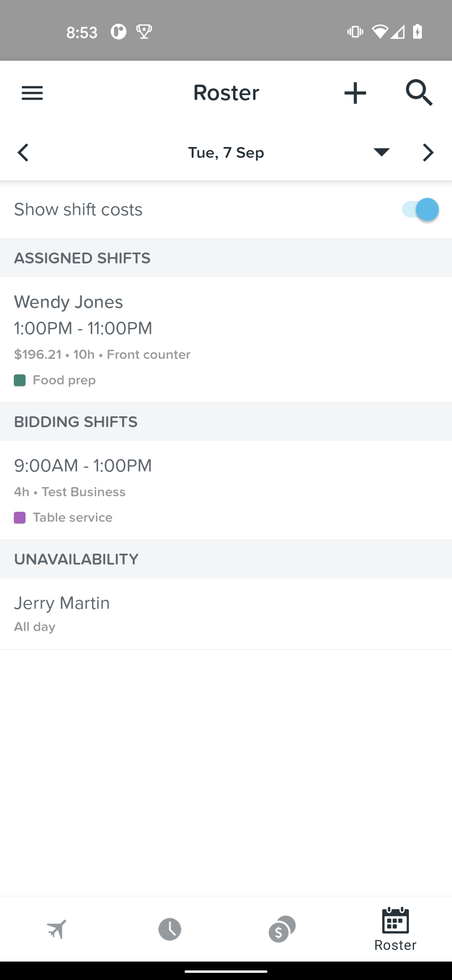Tap the Tue, 7 Sep date label
The height and width of the screenshot is (980, 452).
(x=226, y=152)
